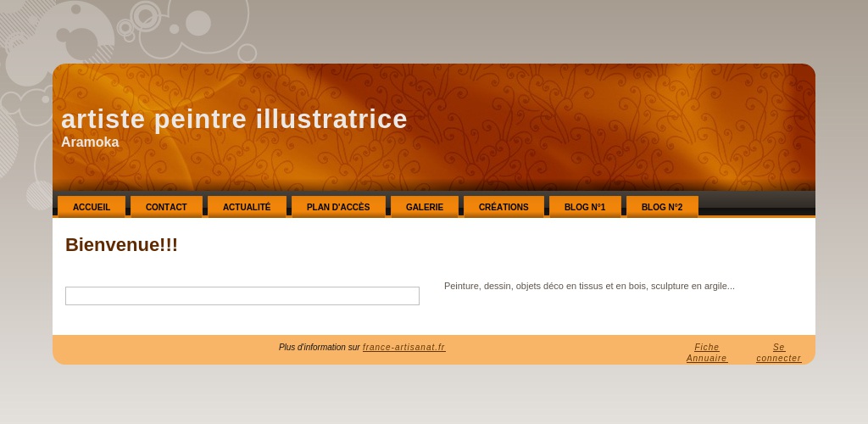Open the GALERIE page
Screen dimensions: 868x424
(425, 207)
